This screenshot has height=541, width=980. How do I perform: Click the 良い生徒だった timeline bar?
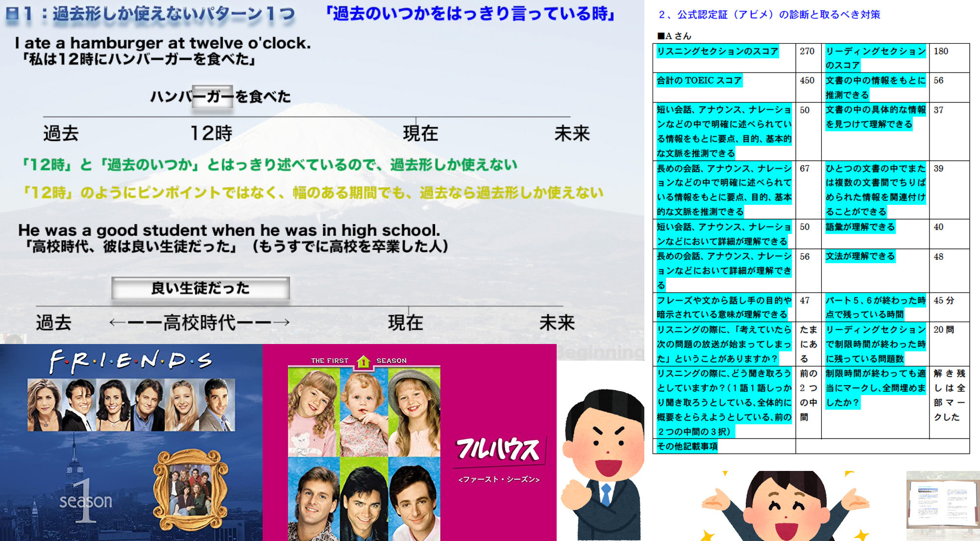click(x=200, y=288)
